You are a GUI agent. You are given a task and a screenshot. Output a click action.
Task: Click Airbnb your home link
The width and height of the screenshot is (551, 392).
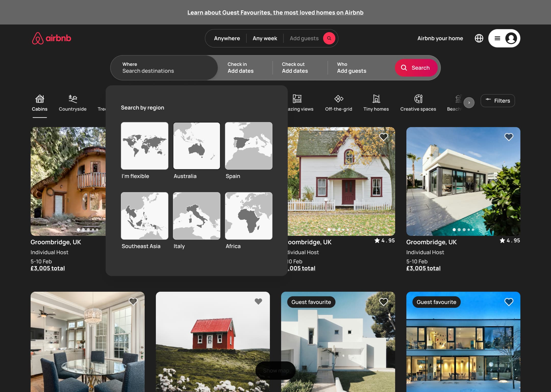(440, 38)
